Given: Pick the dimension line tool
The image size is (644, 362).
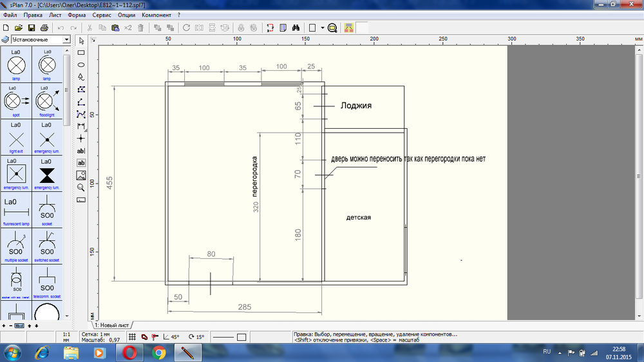Looking at the screenshot, I should point(81,126).
